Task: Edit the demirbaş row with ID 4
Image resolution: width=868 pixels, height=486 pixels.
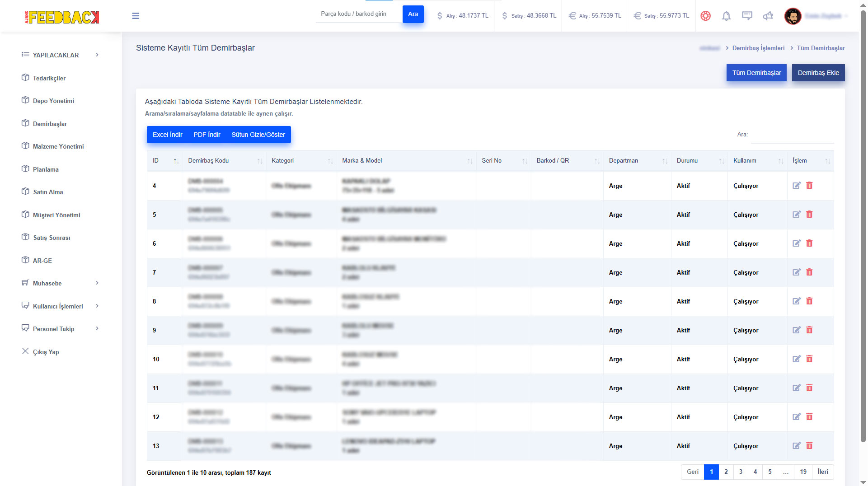Action: click(x=797, y=185)
